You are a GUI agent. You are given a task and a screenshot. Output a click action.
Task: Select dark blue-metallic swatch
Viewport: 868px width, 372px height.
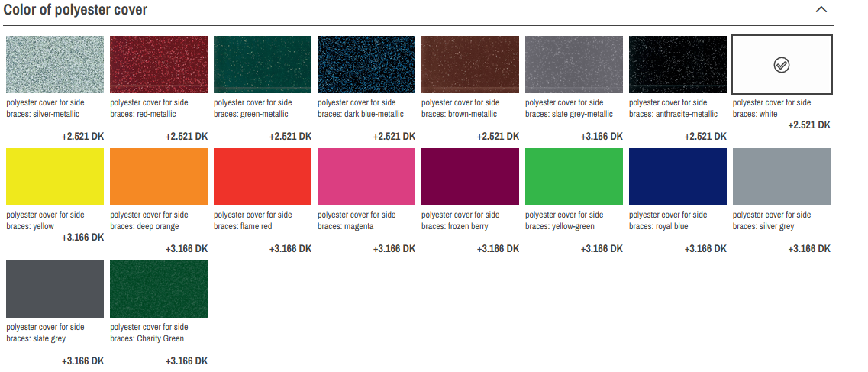pyautogui.click(x=366, y=64)
